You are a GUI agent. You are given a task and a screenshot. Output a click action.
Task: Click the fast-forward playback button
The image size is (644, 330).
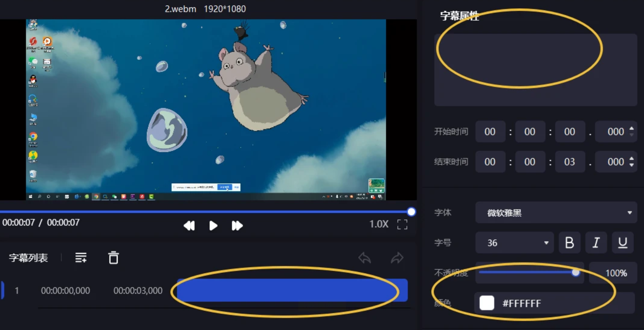237,225
